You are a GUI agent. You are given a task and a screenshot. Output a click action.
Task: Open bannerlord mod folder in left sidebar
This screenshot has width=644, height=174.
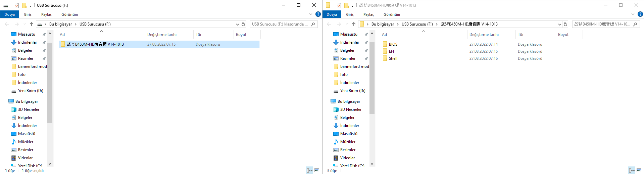click(32, 67)
